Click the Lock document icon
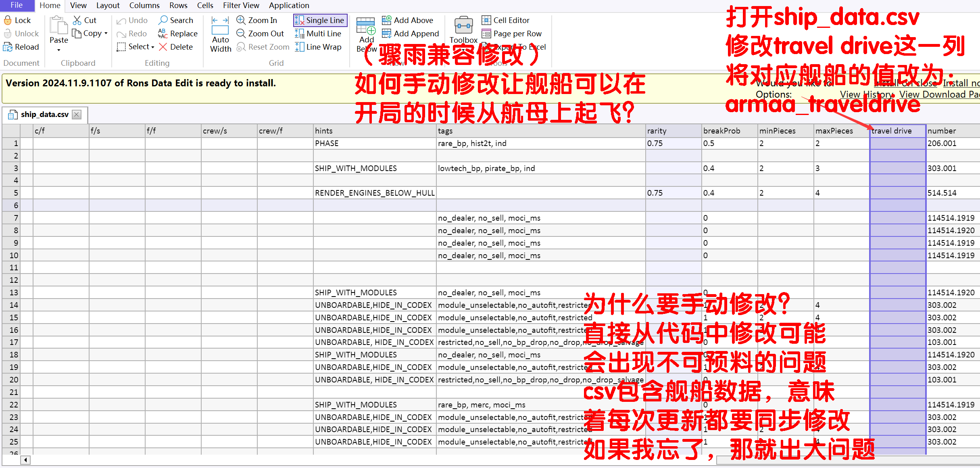Screen dimensions: 980x468 (8, 20)
